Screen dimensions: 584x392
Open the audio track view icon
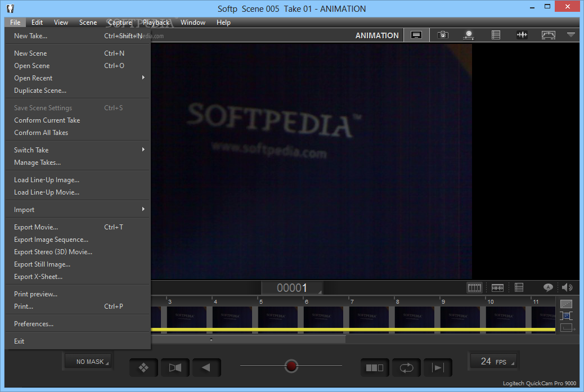click(497, 287)
